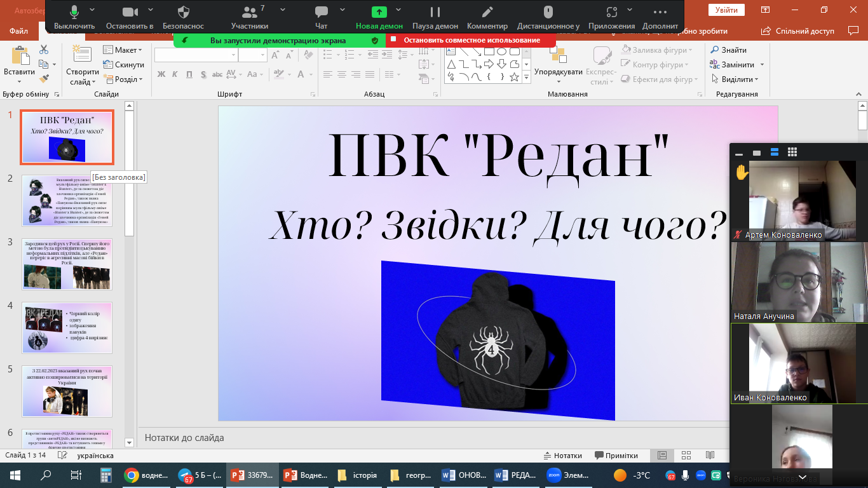Click the Увійти sign-in button

click(x=726, y=10)
